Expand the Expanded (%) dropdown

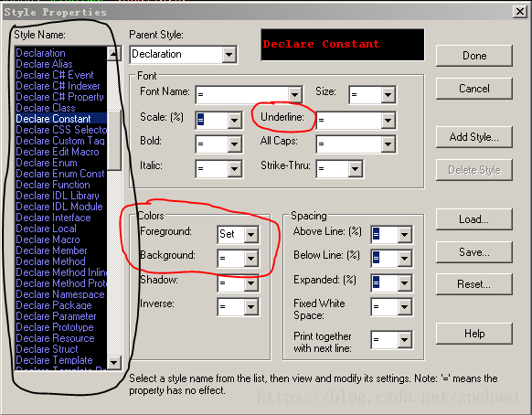click(404, 282)
